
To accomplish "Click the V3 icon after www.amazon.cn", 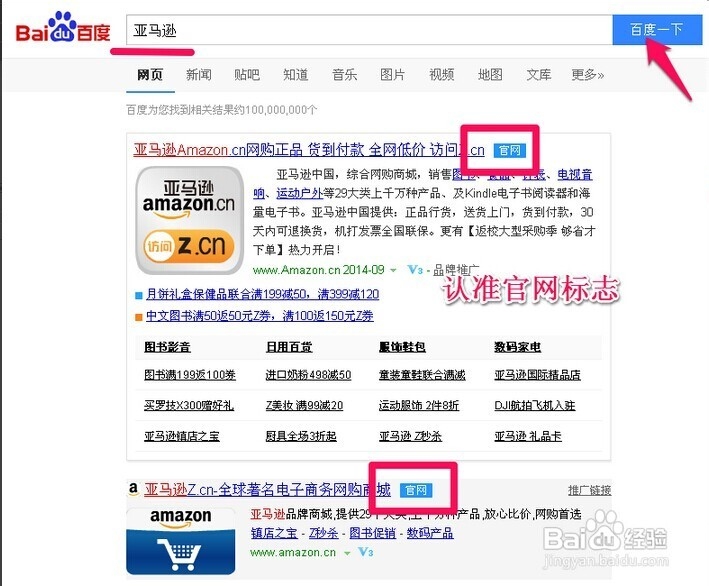I will pyautogui.click(x=365, y=552).
